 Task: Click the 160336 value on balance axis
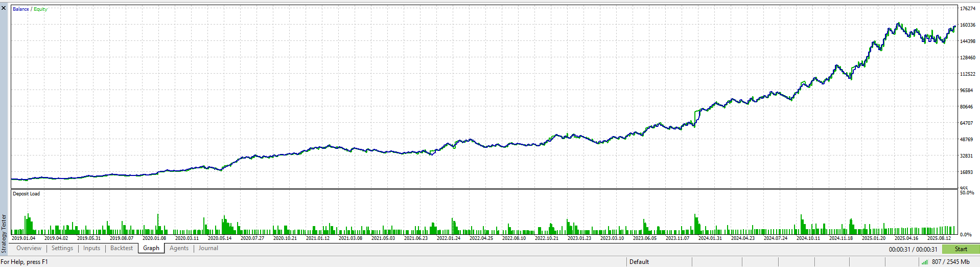967,25
